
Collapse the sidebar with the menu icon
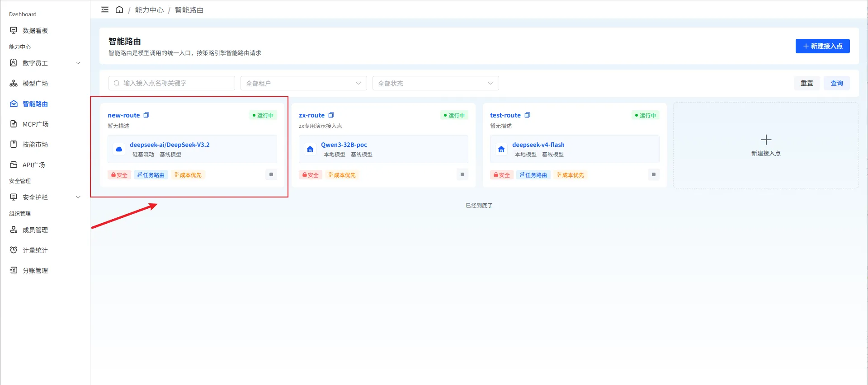click(x=105, y=9)
